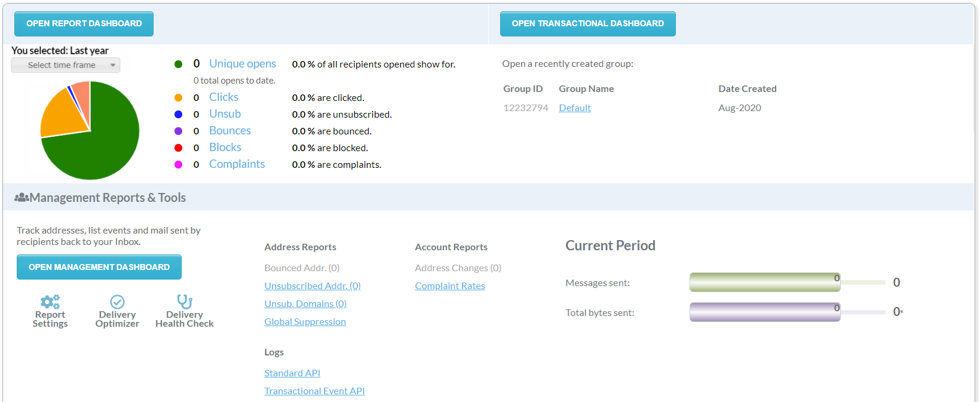
Task: Open Complaint Rates report
Action: [x=450, y=286]
